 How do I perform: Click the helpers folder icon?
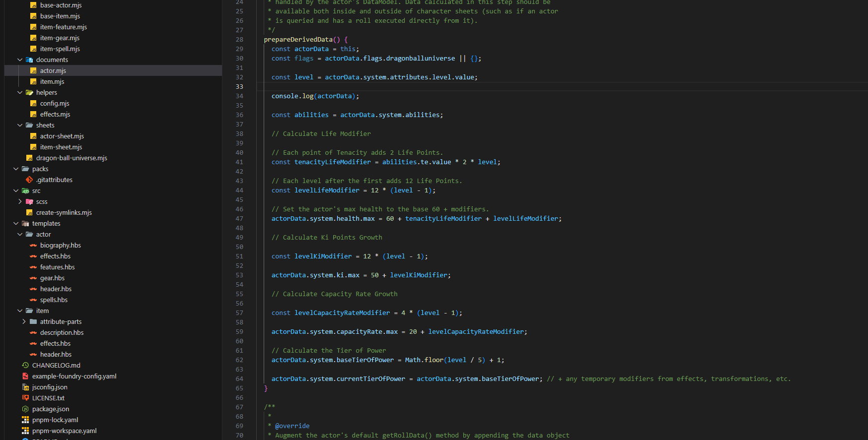point(29,92)
